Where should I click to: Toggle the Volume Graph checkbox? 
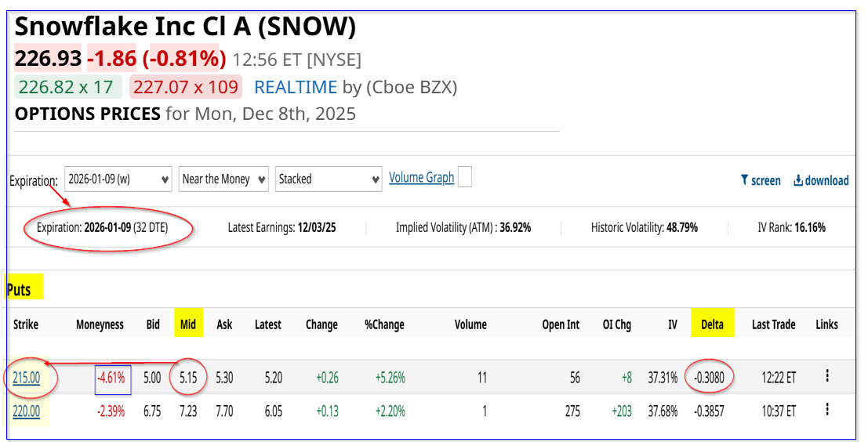(465, 178)
